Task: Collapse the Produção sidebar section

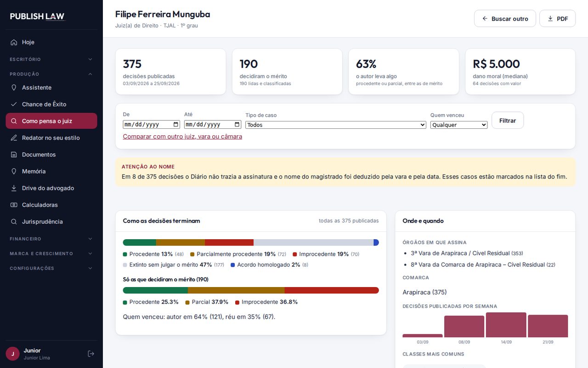Action: [51, 74]
